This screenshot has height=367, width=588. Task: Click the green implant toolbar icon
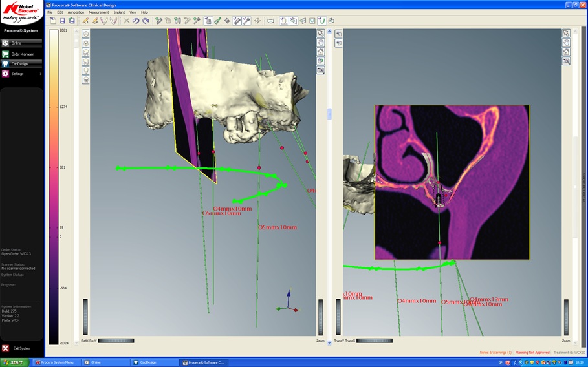[x=218, y=21]
